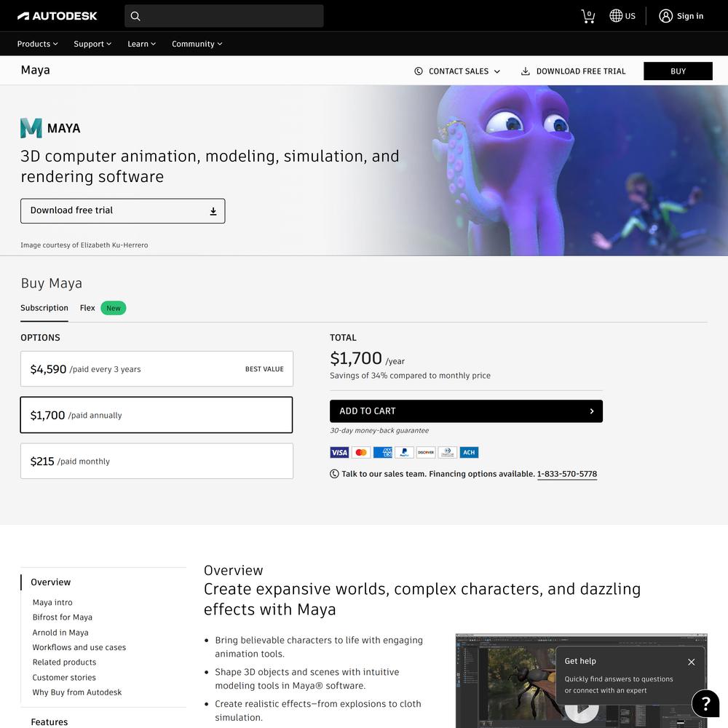Click the Sign in user icon
The height and width of the screenshot is (728, 728).
coord(665,16)
